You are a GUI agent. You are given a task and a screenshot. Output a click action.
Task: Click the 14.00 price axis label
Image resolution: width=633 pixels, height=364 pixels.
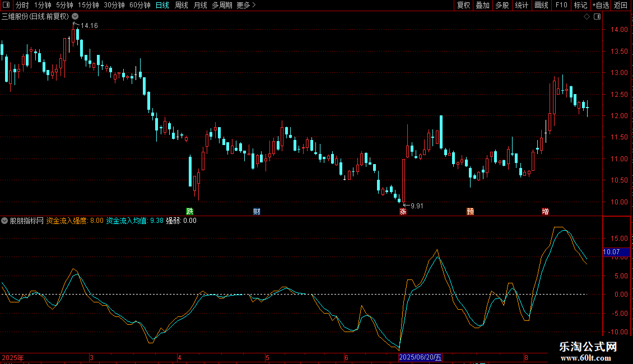[619, 30]
